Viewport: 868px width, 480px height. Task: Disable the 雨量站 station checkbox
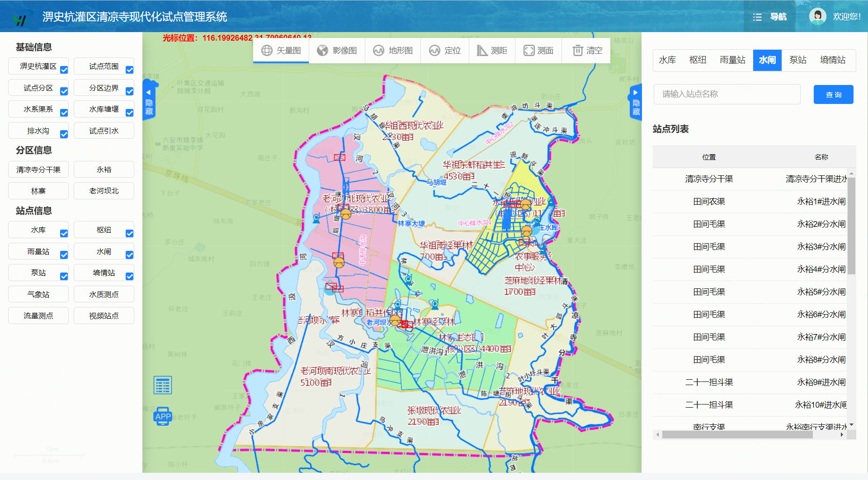pos(64,255)
